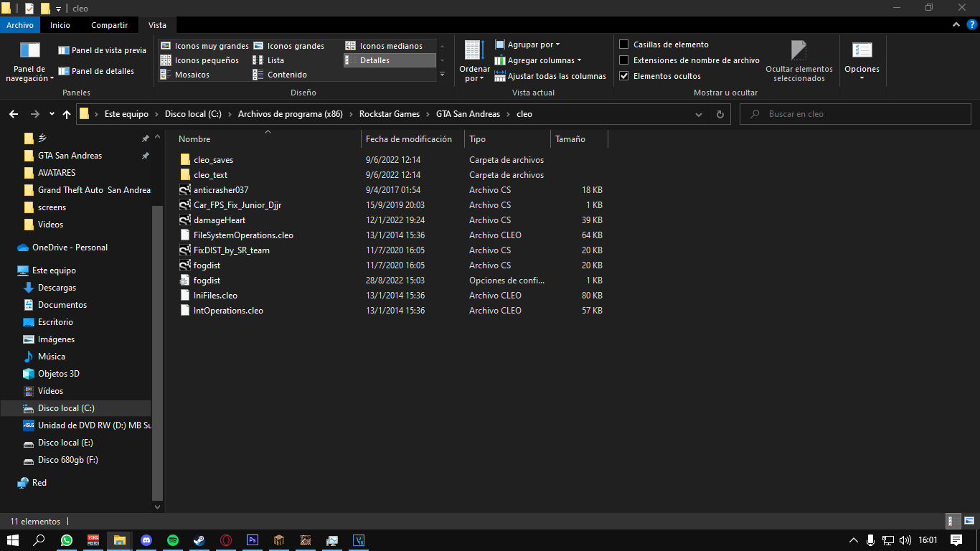This screenshot has width=980, height=551.
Task: Click Rockstar Games in the address path
Action: [x=390, y=114]
